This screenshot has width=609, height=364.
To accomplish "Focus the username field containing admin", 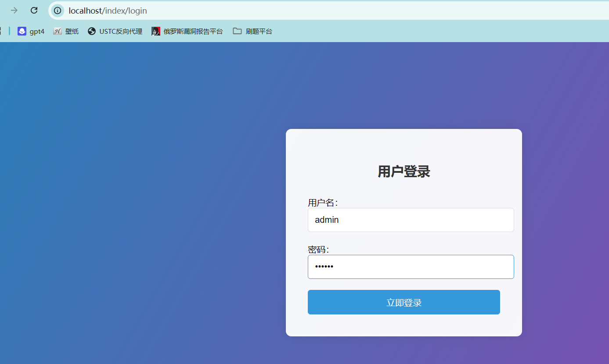I will click(411, 220).
